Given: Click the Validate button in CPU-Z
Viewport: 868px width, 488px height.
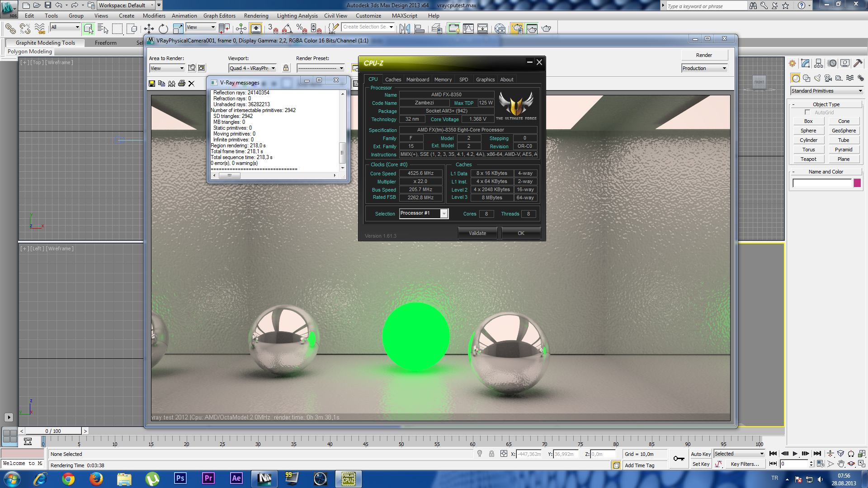Looking at the screenshot, I should coord(477,233).
